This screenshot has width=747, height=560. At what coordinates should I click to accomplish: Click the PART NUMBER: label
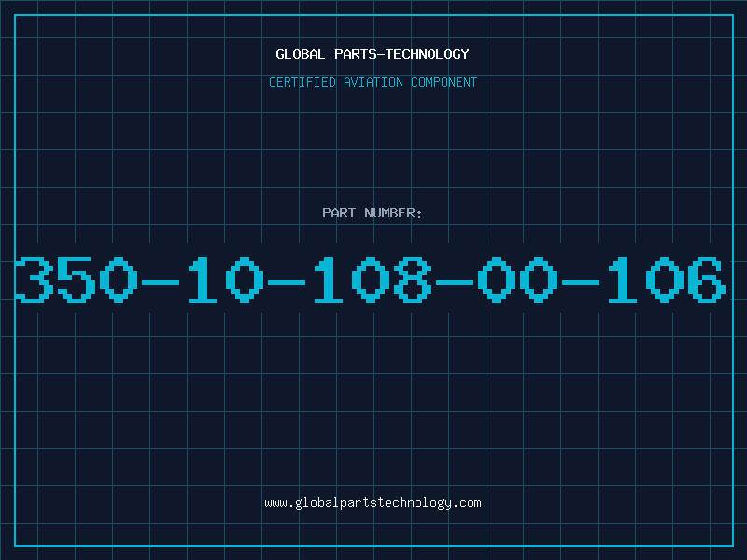point(373,213)
